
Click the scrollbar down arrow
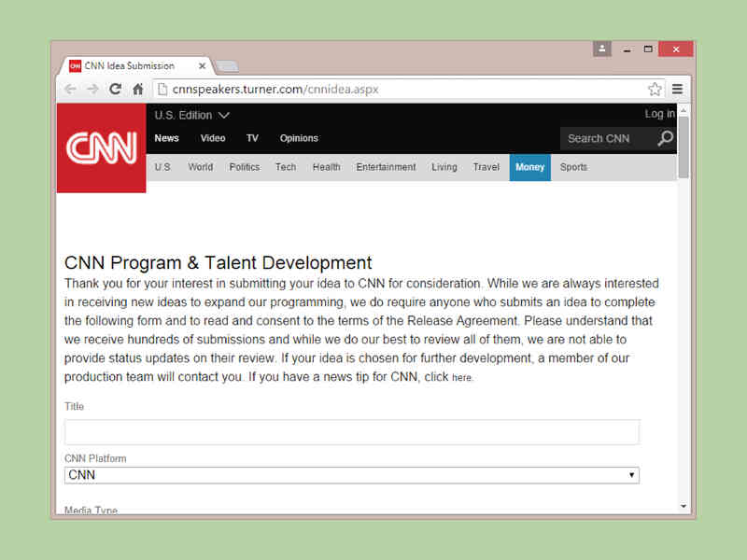coord(684,505)
